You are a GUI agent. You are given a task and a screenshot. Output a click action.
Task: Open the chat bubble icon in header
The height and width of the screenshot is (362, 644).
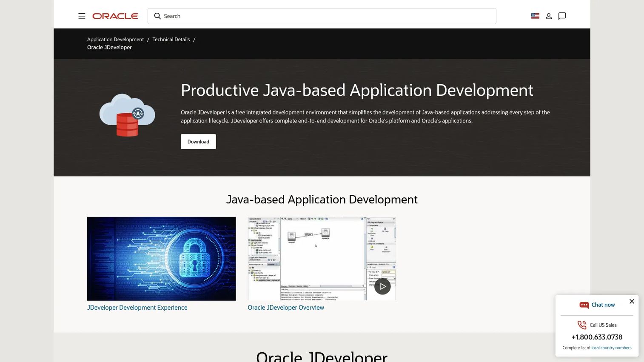pos(562,16)
